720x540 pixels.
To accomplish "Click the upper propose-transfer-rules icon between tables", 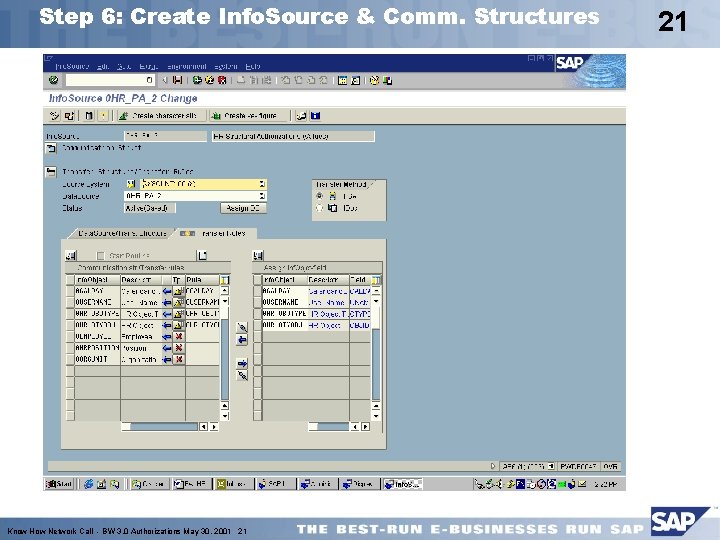I will point(242,327).
